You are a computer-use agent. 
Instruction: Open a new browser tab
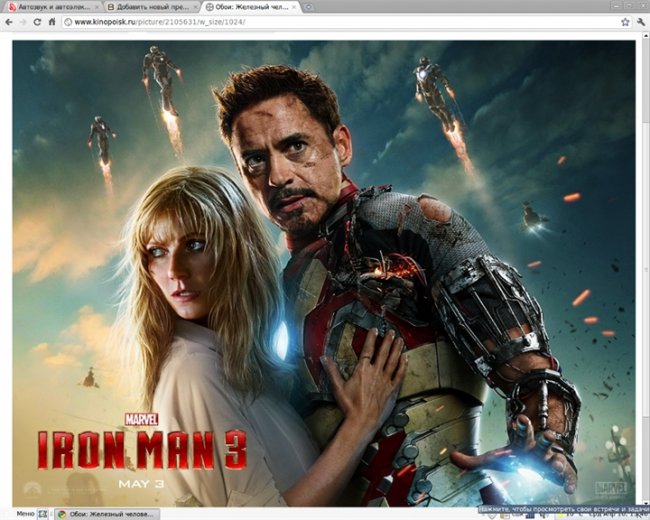pyautogui.click(x=309, y=7)
